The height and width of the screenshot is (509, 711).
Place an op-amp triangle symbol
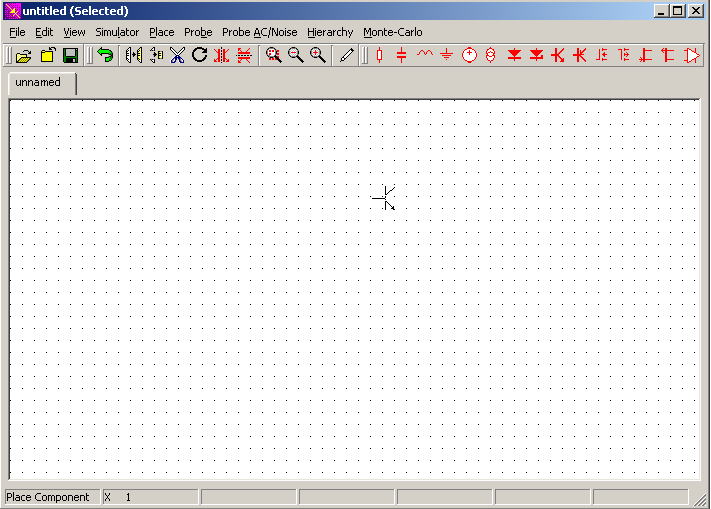pos(692,55)
